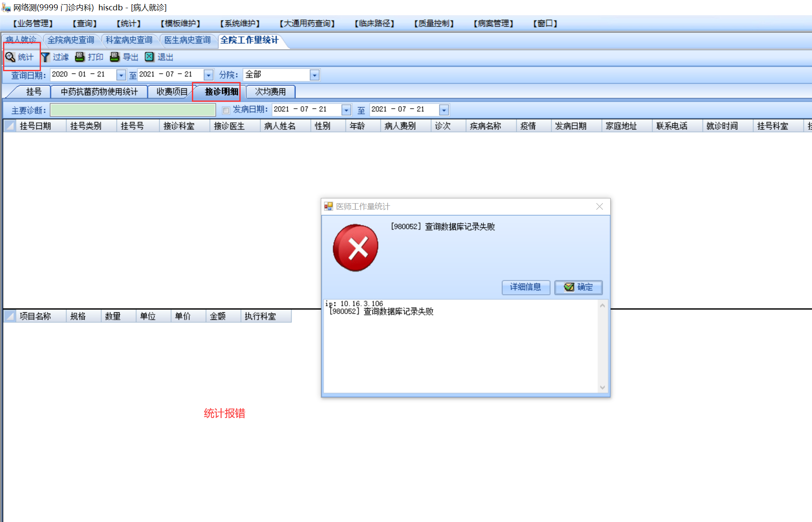Click the 确定 button in error dialog

(578, 287)
